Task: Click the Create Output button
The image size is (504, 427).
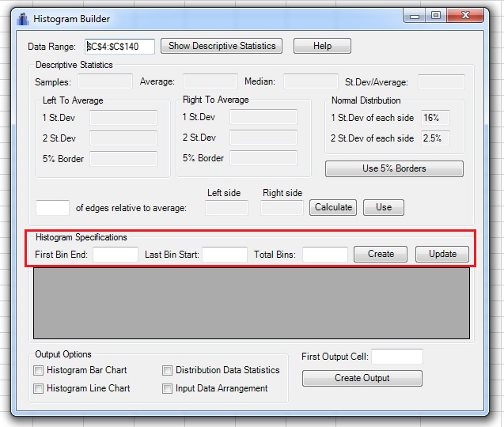Action: pos(362,378)
